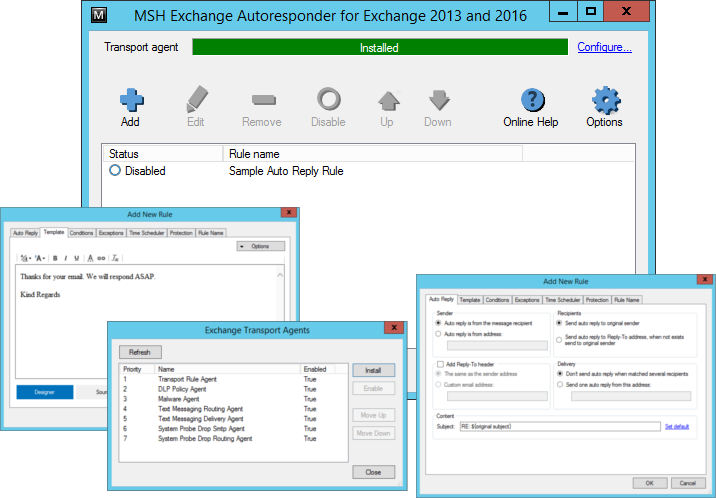Viewport: 716px width, 498px height.
Task: Click the 'Set default' link next to Subject
Action: click(677, 426)
